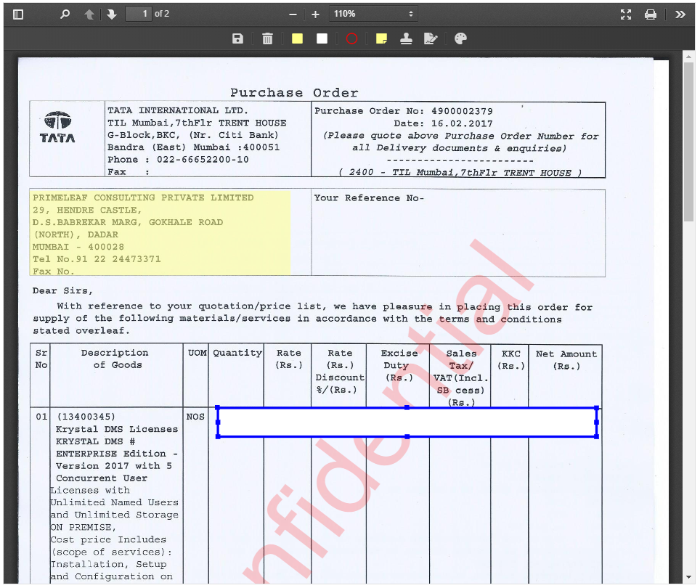Click the yellow highlighted PRIMELEAF address block
This screenshot has height=588, width=700.
click(161, 233)
